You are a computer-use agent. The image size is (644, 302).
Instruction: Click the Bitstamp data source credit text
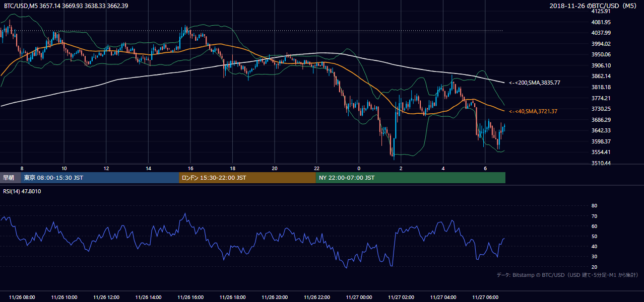pos(567,275)
